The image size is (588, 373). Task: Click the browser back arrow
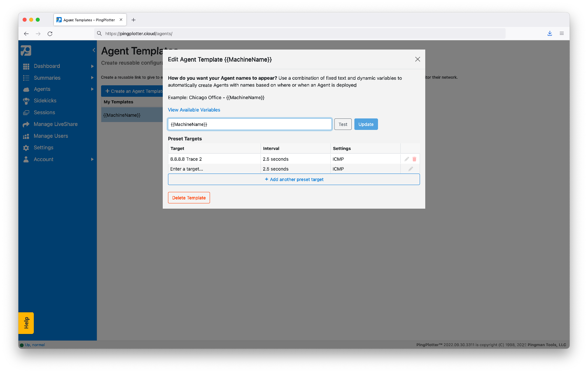(x=26, y=33)
